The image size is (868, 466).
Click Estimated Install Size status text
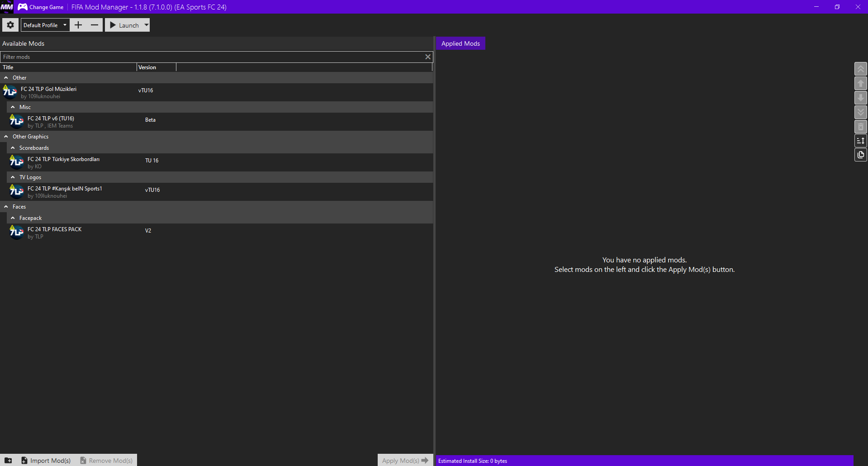[x=472, y=461]
